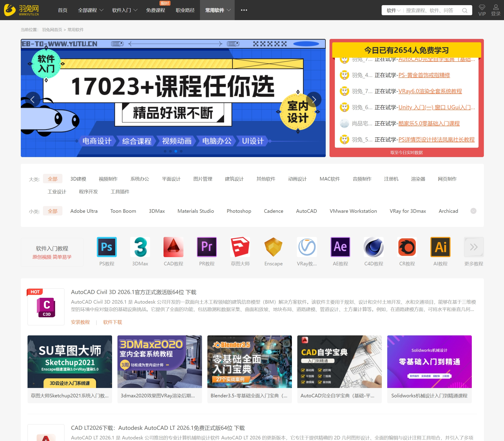Open the AE教程 After Effects icon
The height and width of the screenshot is (441, 504).
340,247
